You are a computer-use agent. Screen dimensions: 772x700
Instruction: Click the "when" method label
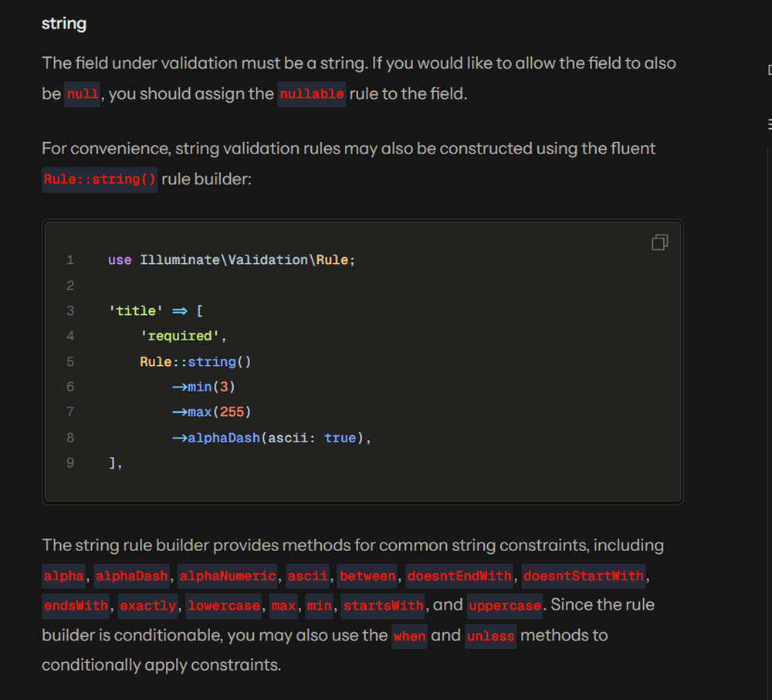point(409,636)
